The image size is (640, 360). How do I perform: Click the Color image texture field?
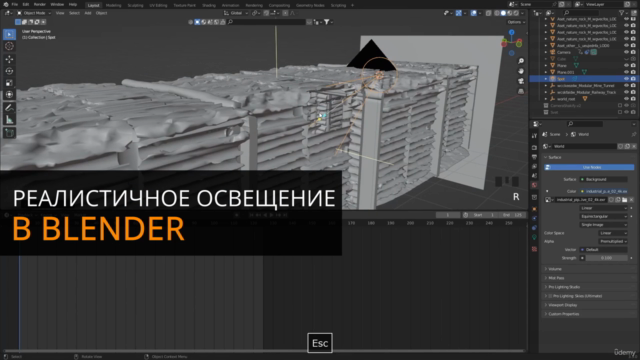(604, 191)
